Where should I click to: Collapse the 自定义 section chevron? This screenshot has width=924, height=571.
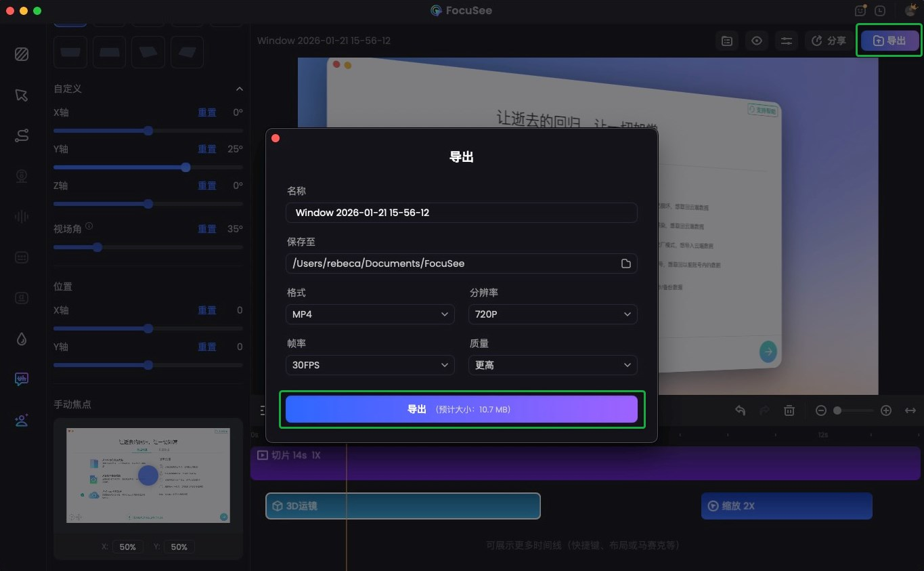tap(239, 89)
